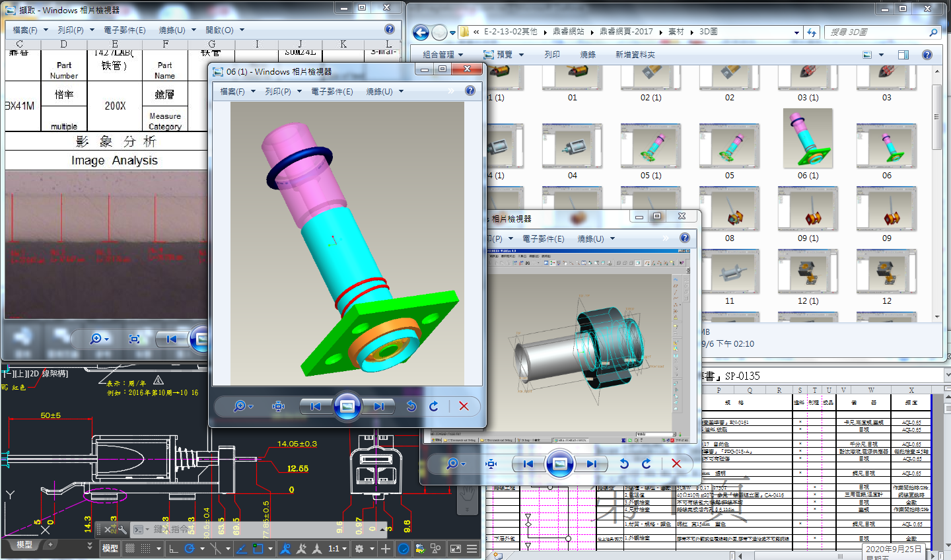
Task: Open AutoCAD customization hamburger menu
Action: point(472,548)
